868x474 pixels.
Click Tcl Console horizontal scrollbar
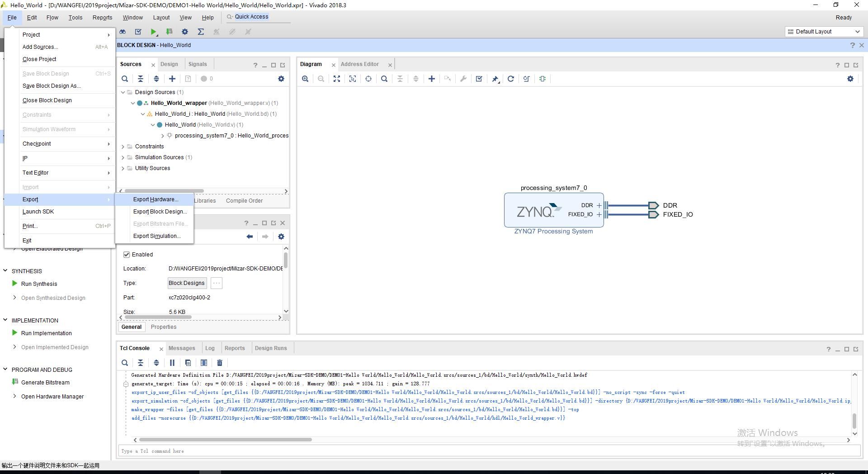(225, 440)
